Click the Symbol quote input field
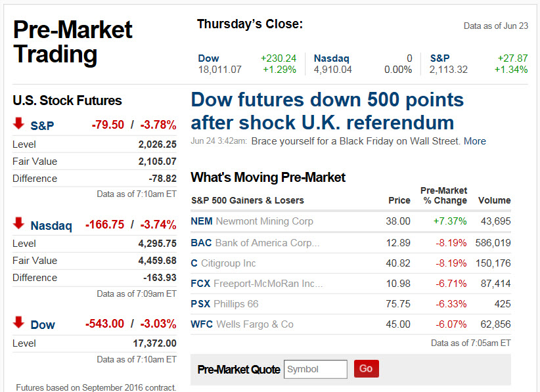540x392 pixels. coord(315,368)
